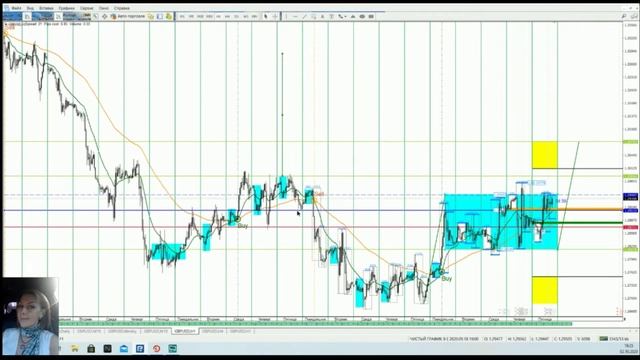Select the lower yellow rectangle on chart
The image size is (640, 360).
pos(544,290)
